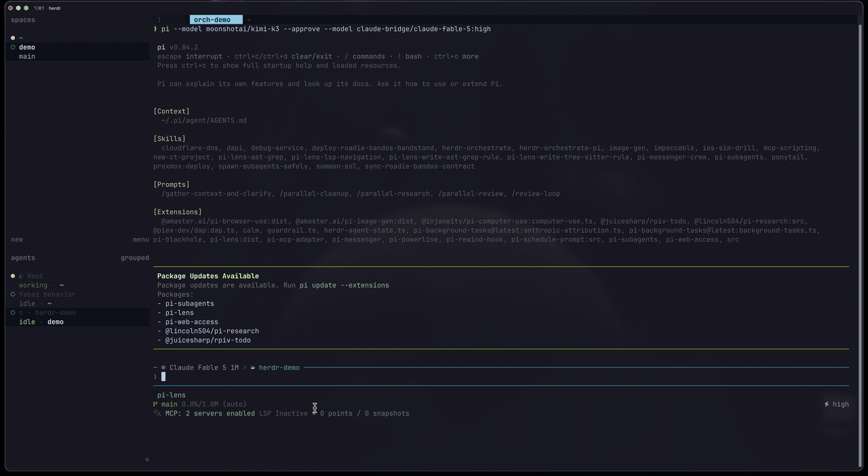Click the Package Updates Available heading
The image size is (868, 476).
208,276
